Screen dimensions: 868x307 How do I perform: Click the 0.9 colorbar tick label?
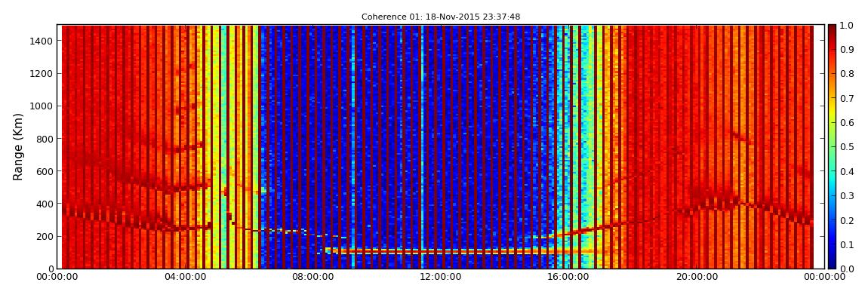coord(848,49)
